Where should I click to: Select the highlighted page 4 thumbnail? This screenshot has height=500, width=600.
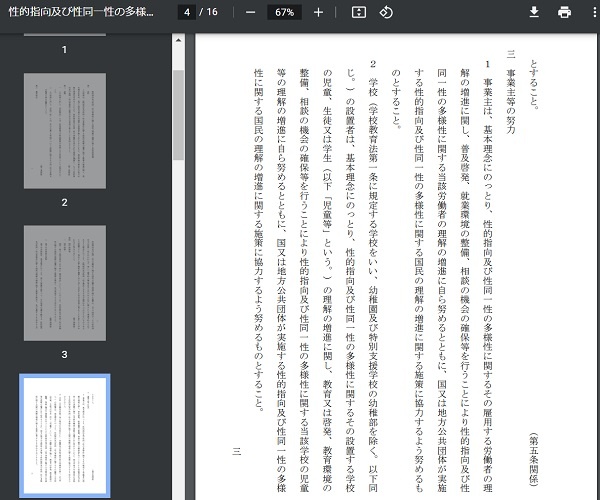[65, 436]
